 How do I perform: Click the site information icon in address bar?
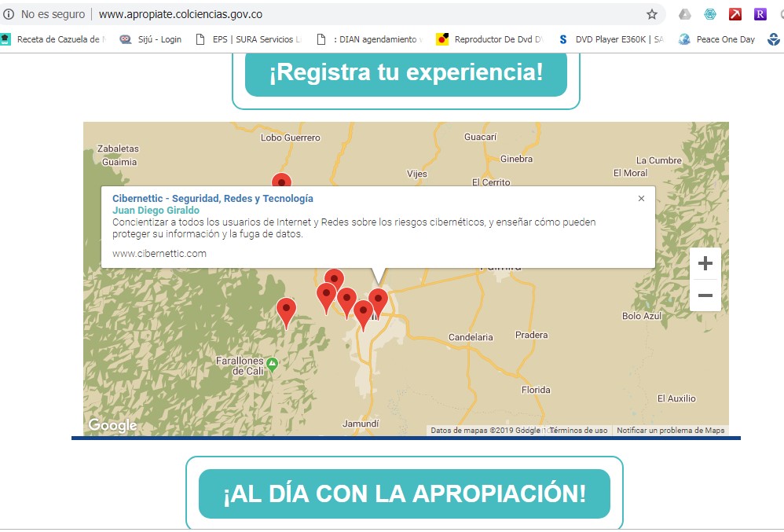[x=9, y=14]
